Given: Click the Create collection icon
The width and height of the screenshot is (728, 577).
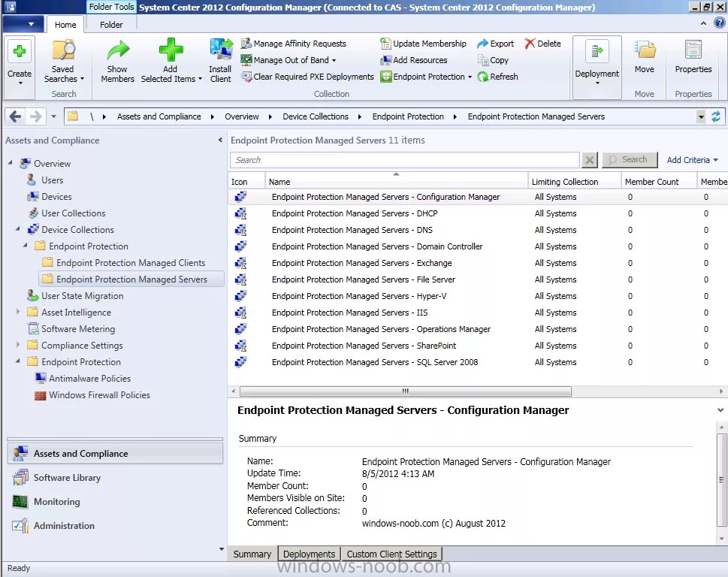Looking at the screenshot, I should tap(20, 51).
